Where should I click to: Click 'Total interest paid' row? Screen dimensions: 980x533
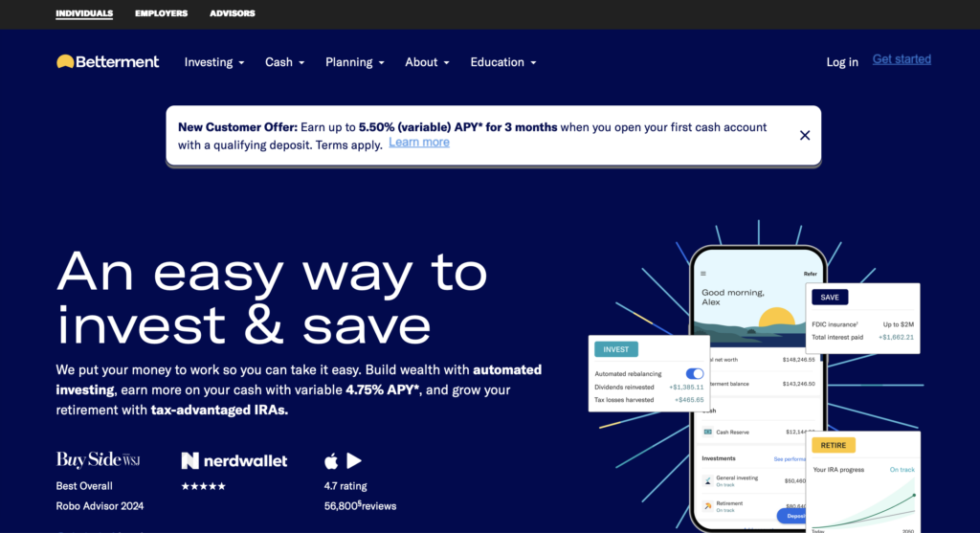click(862, 338)
